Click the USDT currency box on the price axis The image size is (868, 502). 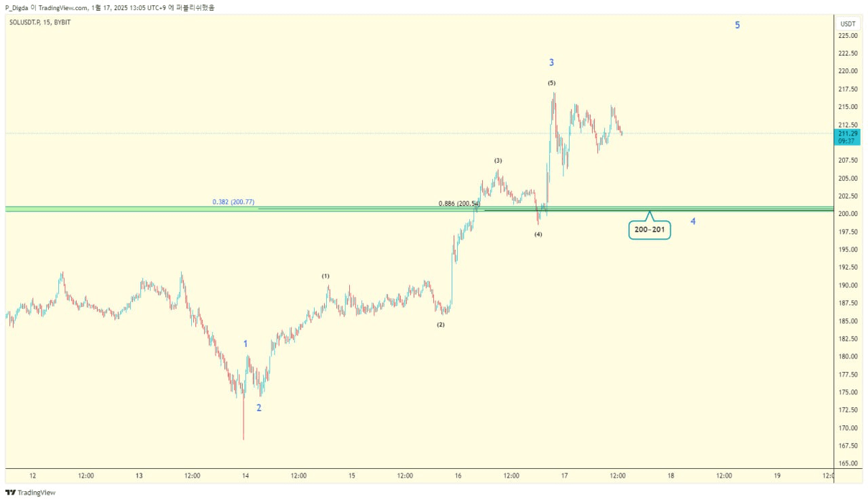coord(848,24)
